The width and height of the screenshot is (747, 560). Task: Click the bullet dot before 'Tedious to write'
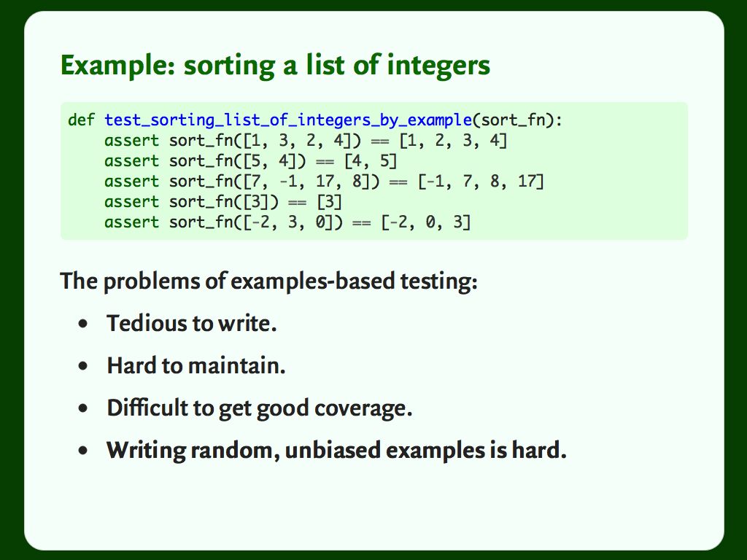pos(83,324)
